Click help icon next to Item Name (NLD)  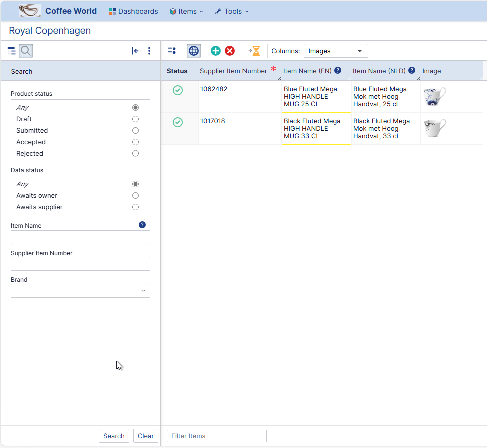click(x=412, y=71)
